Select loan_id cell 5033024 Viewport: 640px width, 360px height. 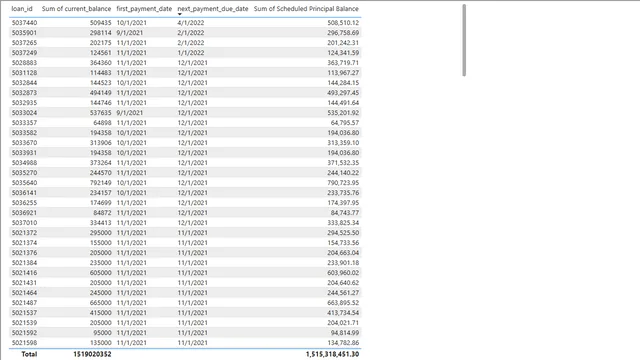click(24, 113)
